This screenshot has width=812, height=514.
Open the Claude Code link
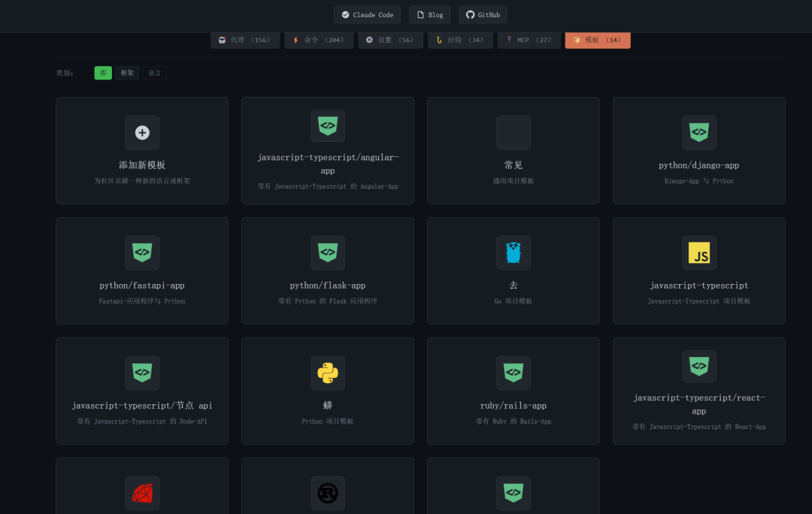coord(367,15)
